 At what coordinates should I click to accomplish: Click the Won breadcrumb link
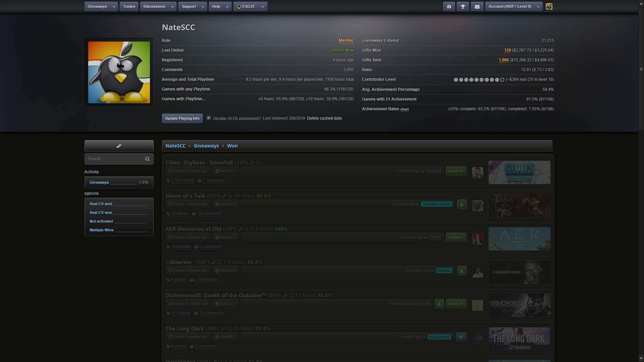coord(232,146)
